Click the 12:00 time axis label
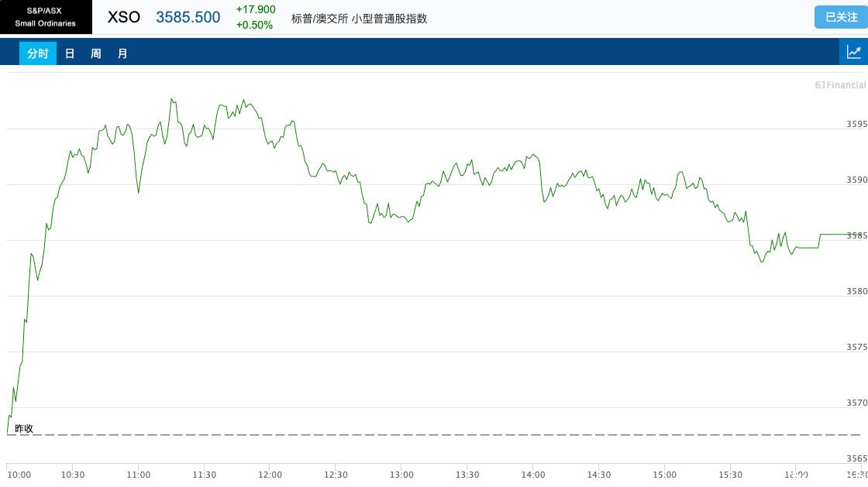Screen dimensions: 868x487 click(270, 475)
